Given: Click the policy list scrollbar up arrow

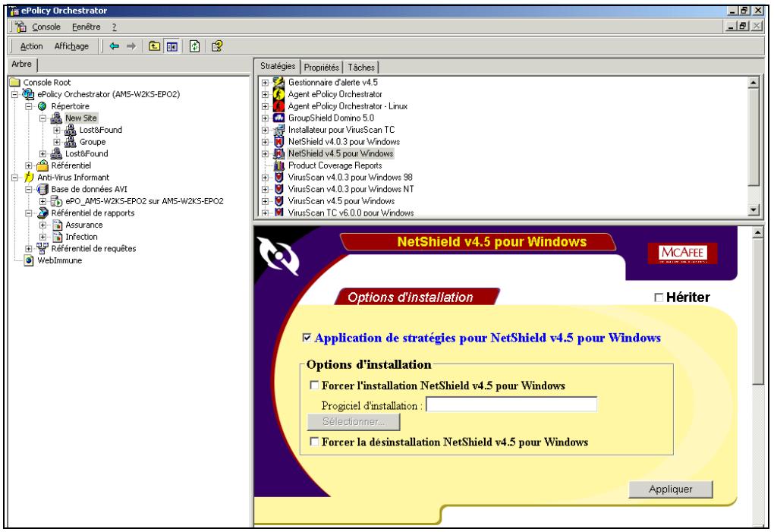Looking at the screenshot, I should (754, 83).
